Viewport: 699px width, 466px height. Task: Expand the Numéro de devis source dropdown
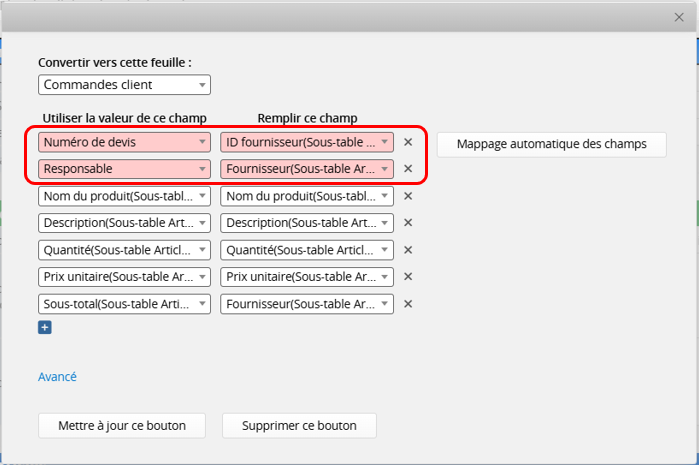124,142
